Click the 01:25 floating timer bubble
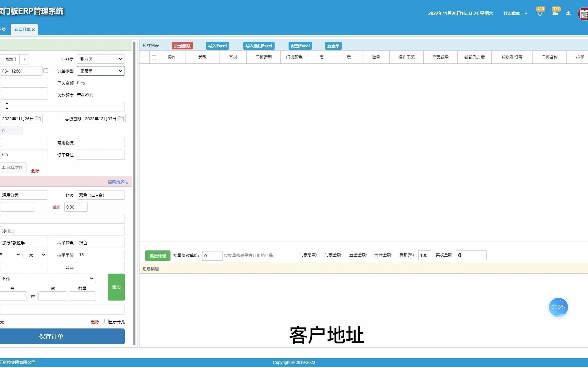 [558, 307]
